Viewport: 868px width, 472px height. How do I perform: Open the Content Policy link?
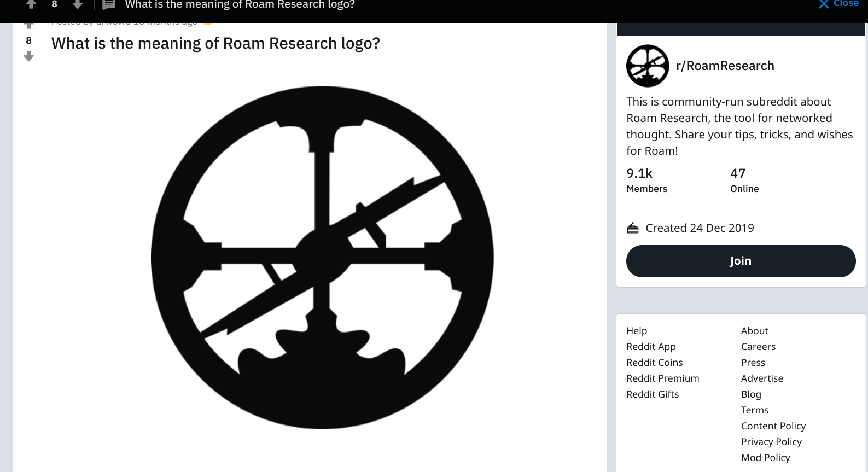pyautogui.click(x=773, y=426)
